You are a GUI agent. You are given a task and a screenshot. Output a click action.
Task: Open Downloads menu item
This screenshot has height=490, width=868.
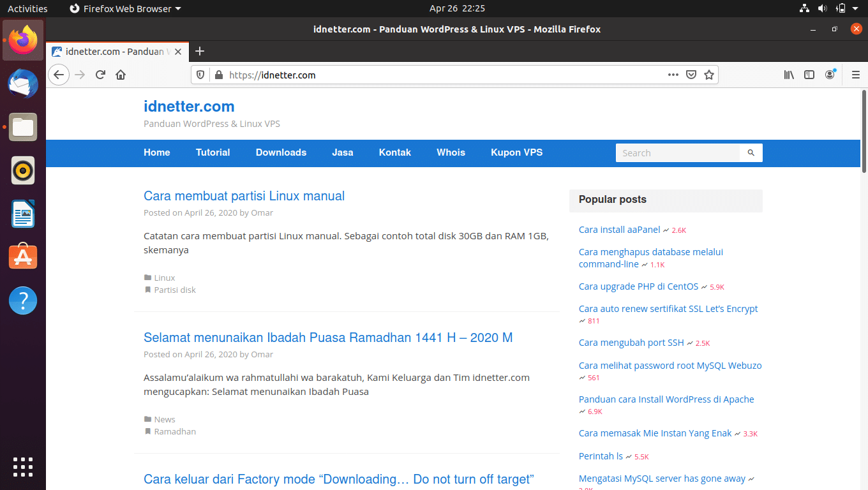click(281, 152)
